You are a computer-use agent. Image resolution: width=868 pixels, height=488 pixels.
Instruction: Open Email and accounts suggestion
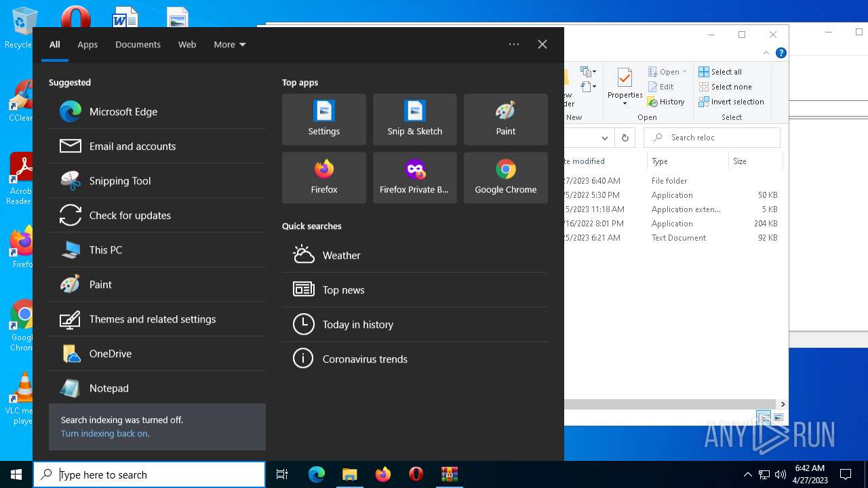[x=157, y=146]
